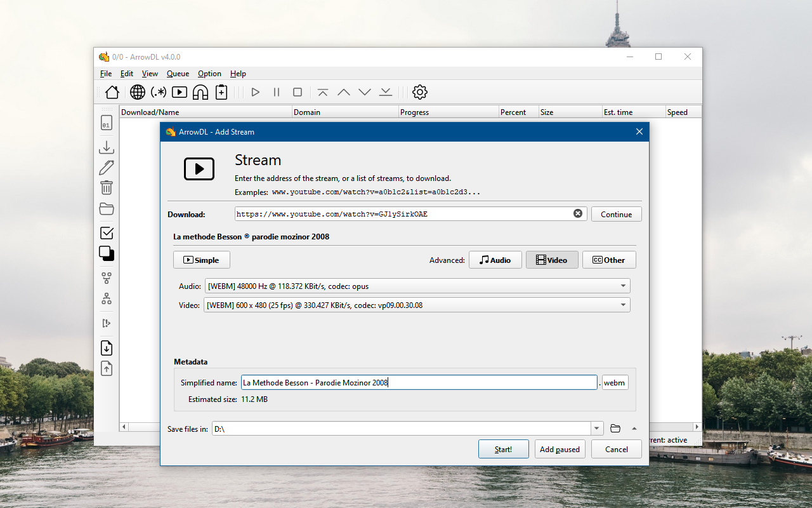Image resolution: width=812 pixels, height=508 pixels.
Task: Switch to the Audio advanced mode
Action: click(x=495, y=259)
